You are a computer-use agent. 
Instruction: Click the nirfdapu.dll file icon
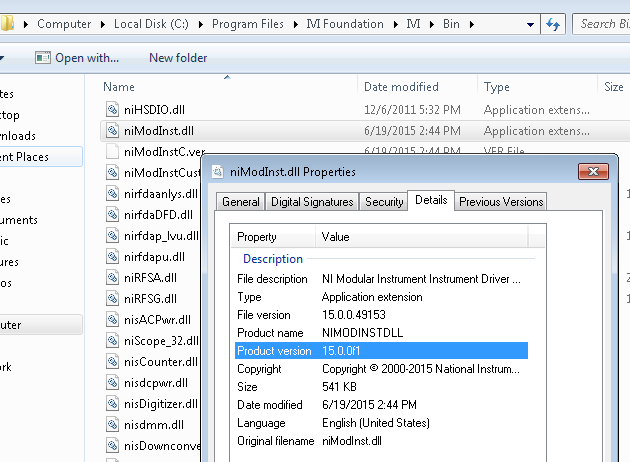112,256
